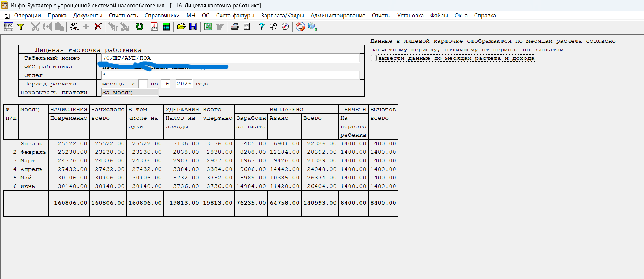The height and width of the screenshot is (279, 644).
Task: Open the ОС menu
Action: click(206, 16)
